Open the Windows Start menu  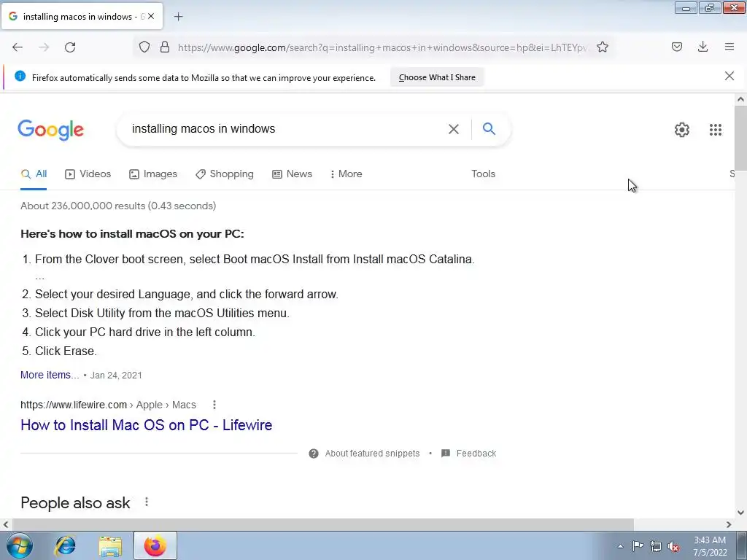(x=20, y=545)
